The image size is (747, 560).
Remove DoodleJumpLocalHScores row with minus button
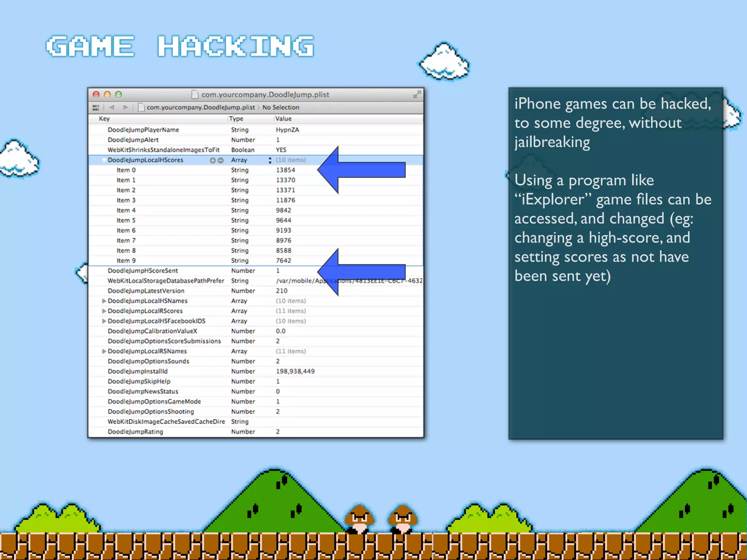pyautogui.click(x=221, y=160)
